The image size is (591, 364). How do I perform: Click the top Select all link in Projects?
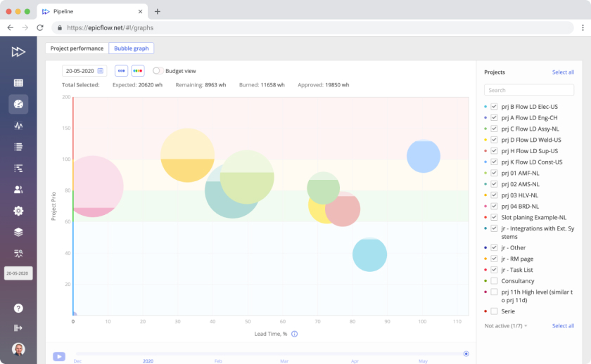click(x=563, y=72)
